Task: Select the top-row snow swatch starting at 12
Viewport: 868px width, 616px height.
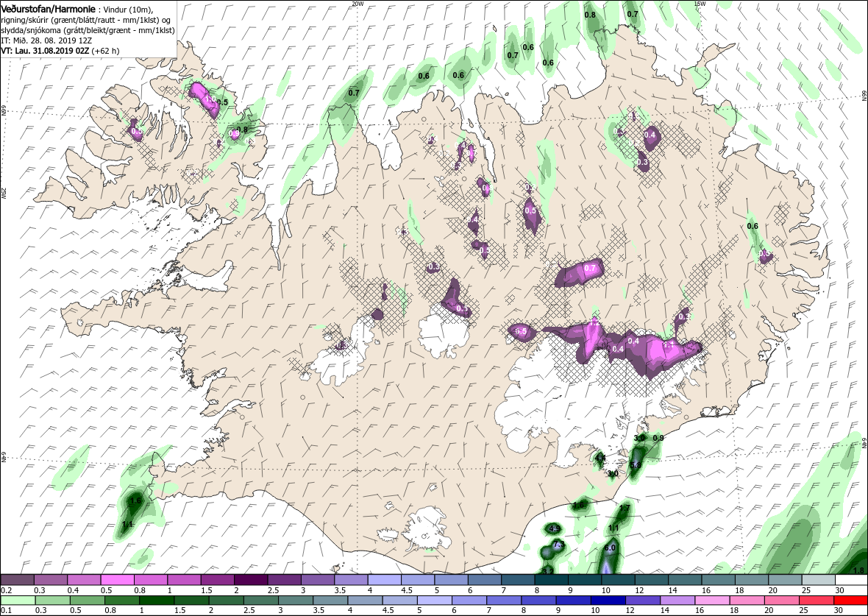Action: 651,580
